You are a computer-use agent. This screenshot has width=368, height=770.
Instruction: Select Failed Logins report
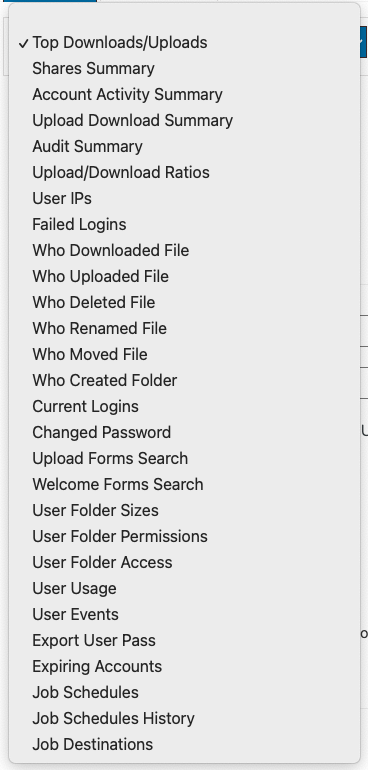[184, 225]
